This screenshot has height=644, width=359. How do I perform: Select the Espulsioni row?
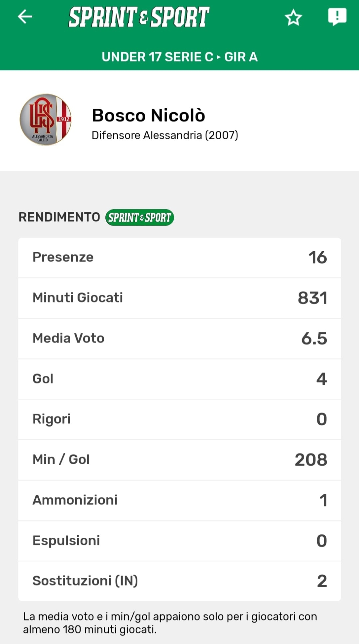click(x=180, y=541)
